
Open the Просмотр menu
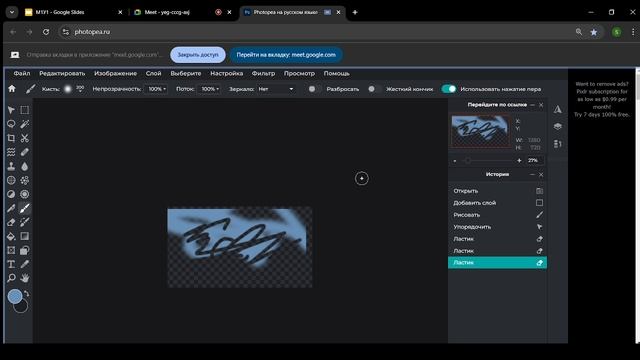coord(299,73)
